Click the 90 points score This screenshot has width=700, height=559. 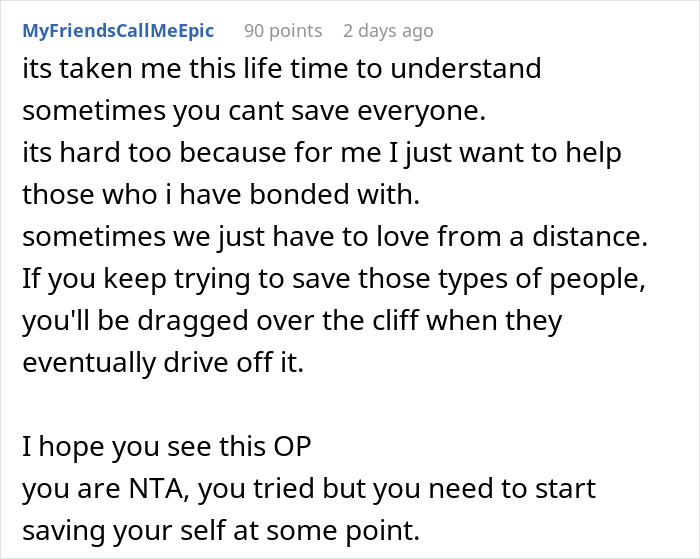click(x=283, y=31)
